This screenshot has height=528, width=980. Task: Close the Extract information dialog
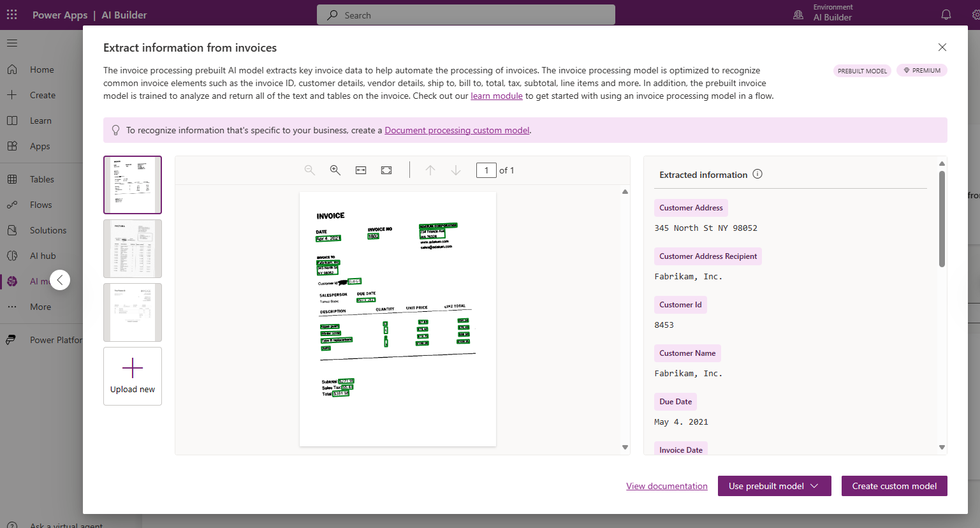coord(942,47)
